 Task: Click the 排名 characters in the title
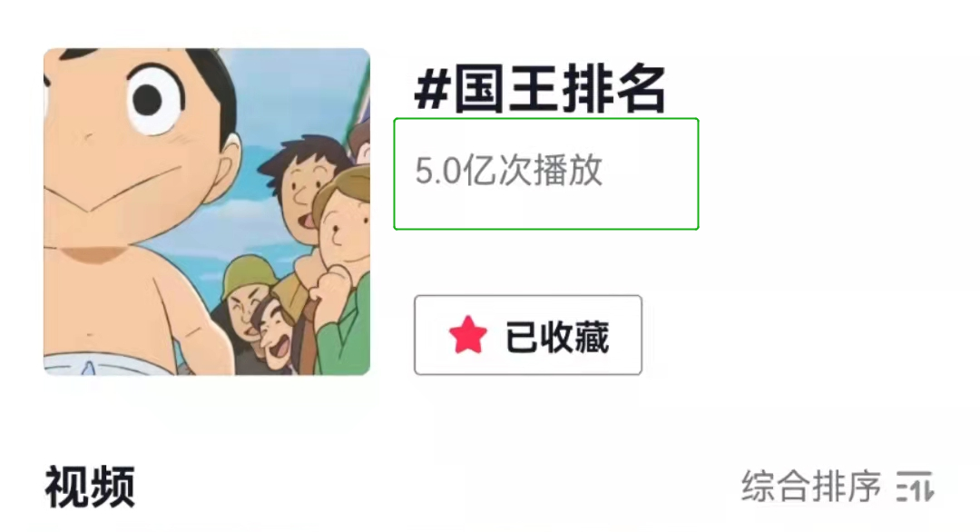pyautogui.click(x=613, y=89)
